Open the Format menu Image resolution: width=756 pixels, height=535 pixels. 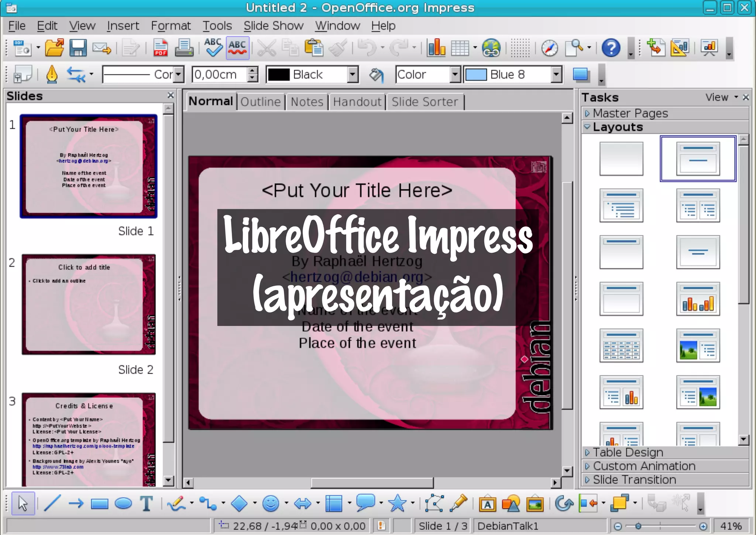pos(171,25)
